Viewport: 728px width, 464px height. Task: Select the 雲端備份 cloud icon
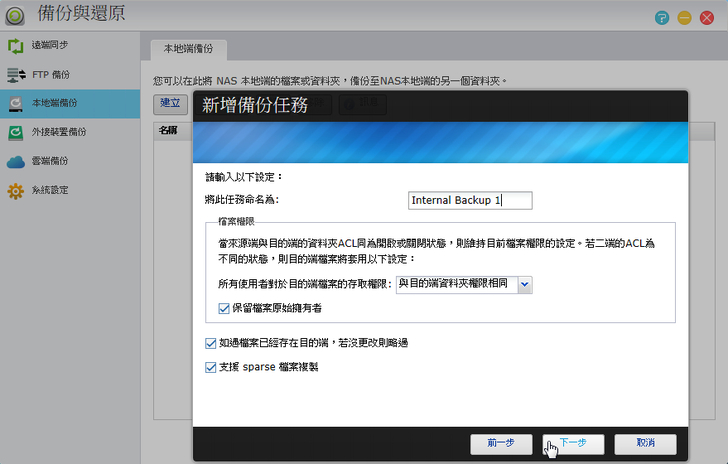[15, 161]
